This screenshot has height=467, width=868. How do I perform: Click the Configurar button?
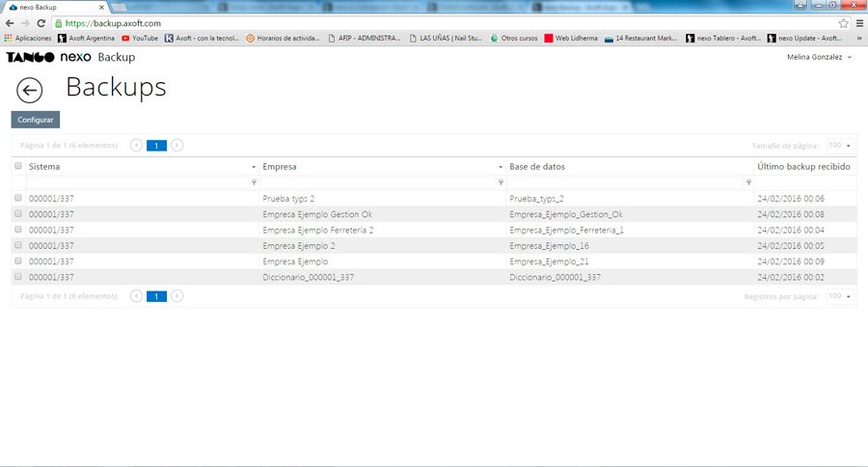point(36,120)
